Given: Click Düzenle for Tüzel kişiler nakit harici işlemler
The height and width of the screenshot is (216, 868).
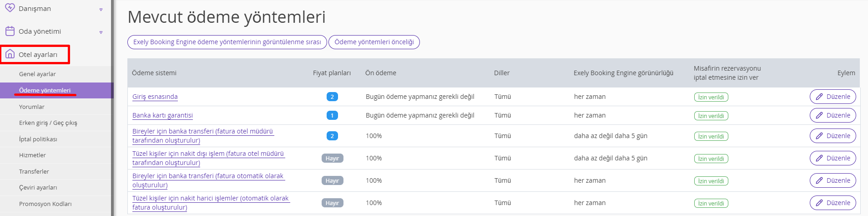Looking at the screenshot, I should point(833,203).
